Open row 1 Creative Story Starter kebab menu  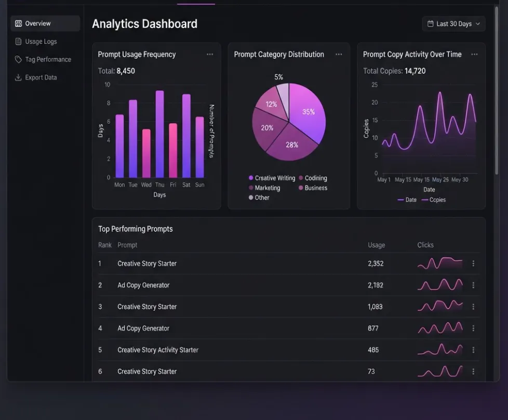[473, 264]
